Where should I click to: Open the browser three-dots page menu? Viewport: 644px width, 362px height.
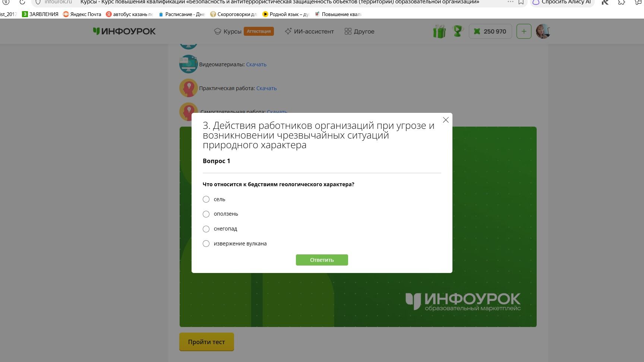[x=510, y=2]
